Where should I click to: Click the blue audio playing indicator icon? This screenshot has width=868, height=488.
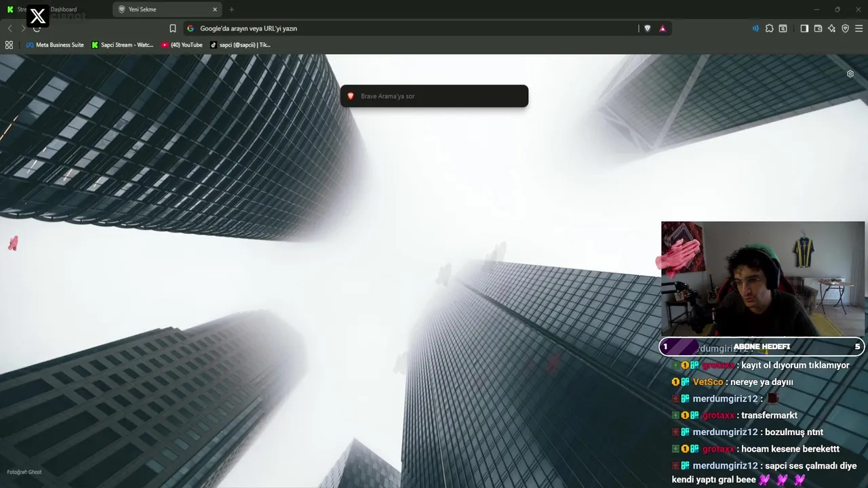pyautogui.click(x=755, y=28)
